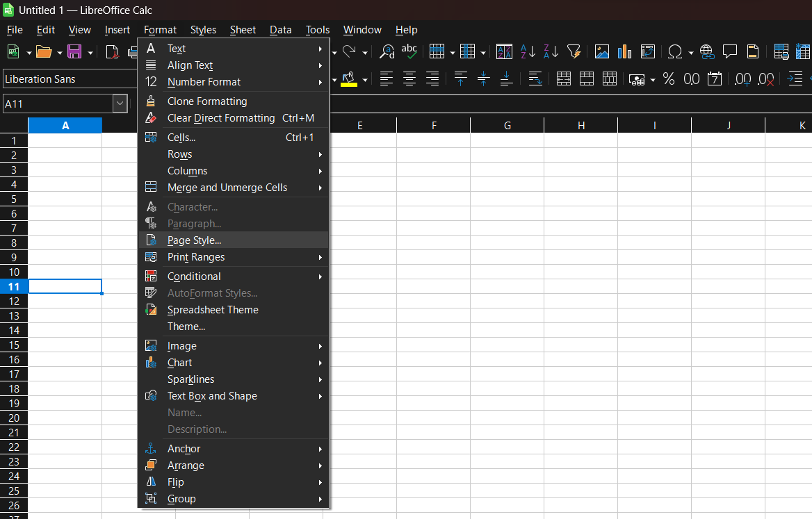The image size is (812, 519).
Task: Insert a hyperlink
Action: (707, 51)
